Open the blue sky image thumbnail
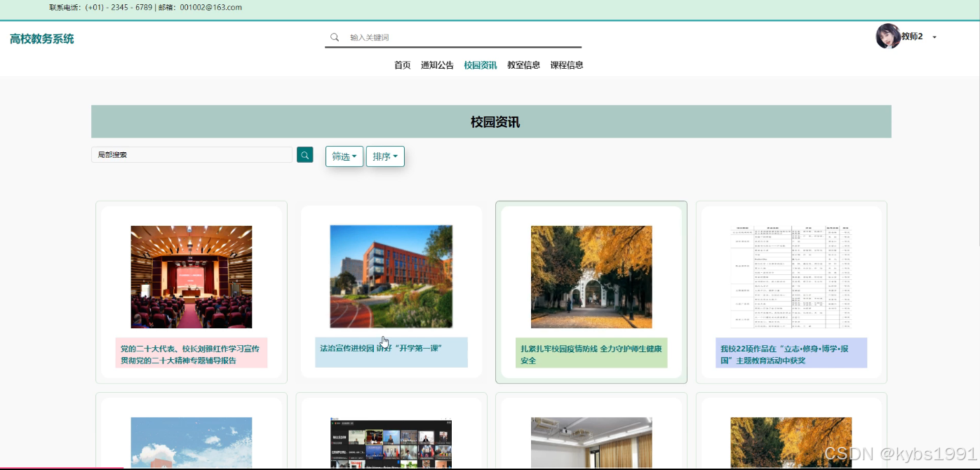 192,443
